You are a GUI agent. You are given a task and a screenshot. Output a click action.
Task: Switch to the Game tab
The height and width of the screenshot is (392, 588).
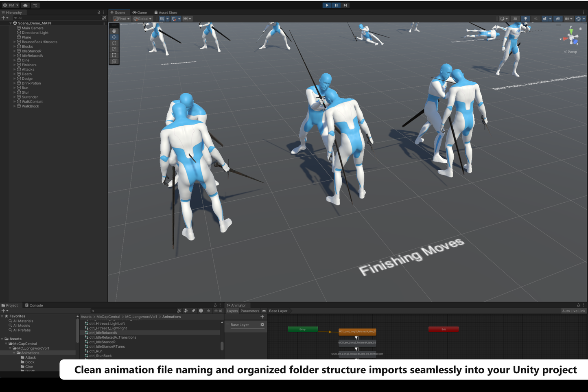tap(140, 12)
